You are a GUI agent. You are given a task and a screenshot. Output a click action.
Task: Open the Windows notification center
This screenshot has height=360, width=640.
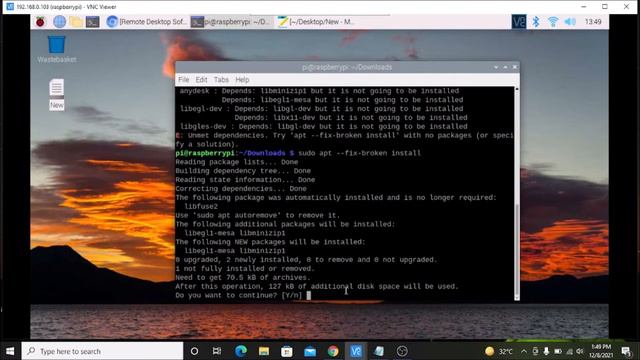[x=626, y=351]
